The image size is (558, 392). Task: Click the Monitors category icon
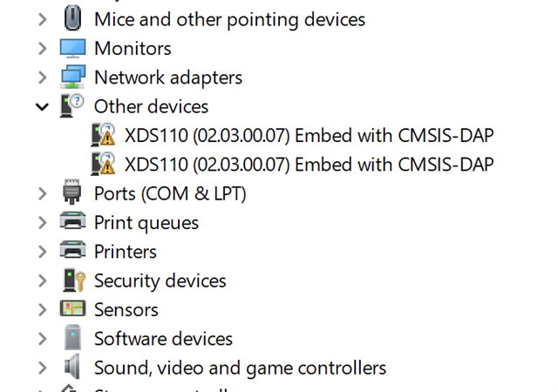point(72,48)
